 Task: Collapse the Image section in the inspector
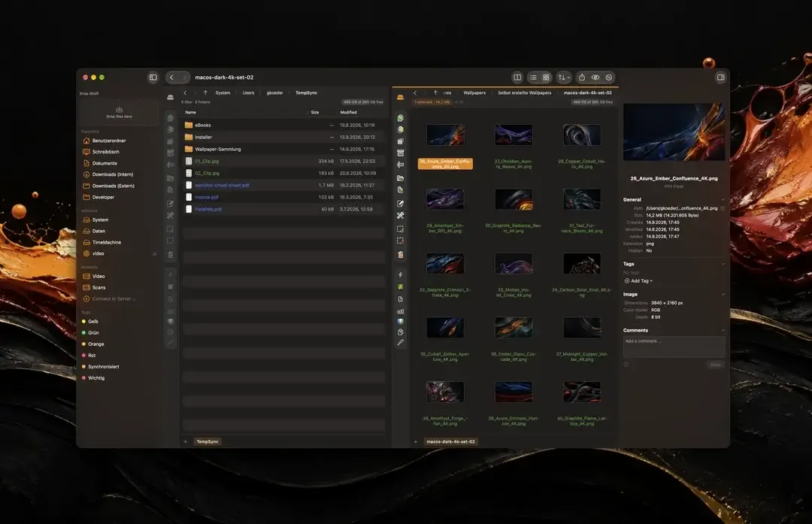tap(723, 294)
